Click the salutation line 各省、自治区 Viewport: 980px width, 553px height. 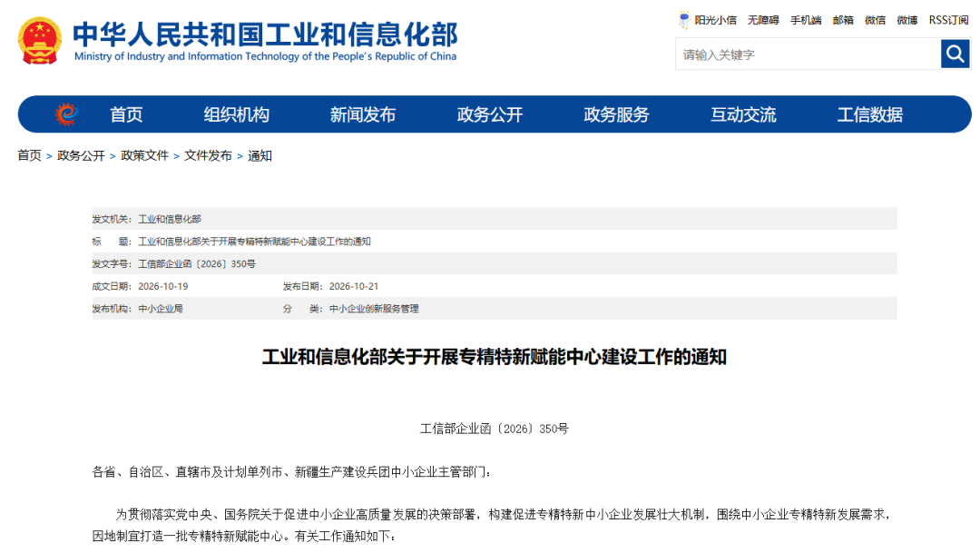tap(291, 471)
